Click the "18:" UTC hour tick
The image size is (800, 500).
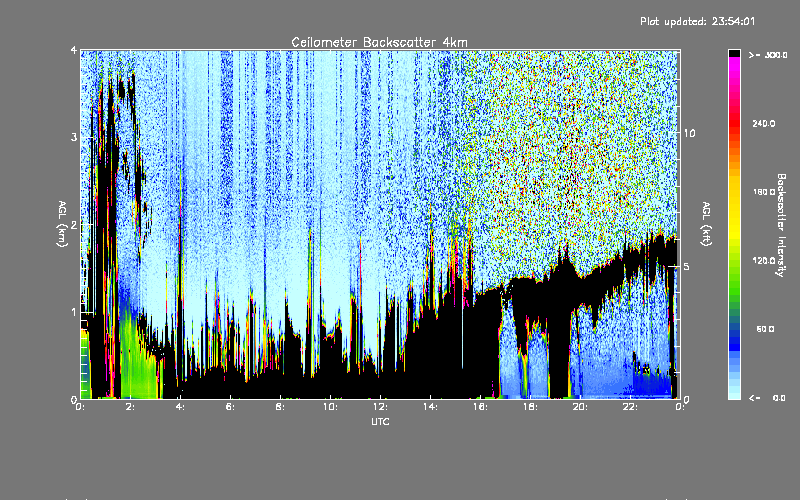[530, 407]
